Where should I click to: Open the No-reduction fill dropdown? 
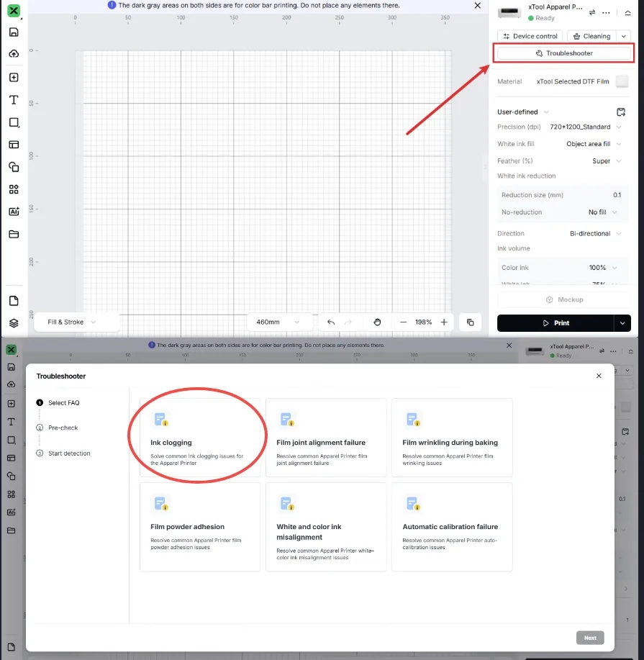click(614, 212)
